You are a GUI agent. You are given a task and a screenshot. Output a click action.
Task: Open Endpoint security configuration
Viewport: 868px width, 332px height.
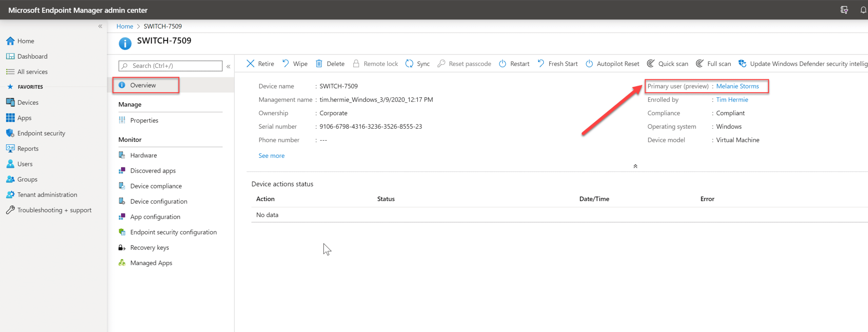173,232
